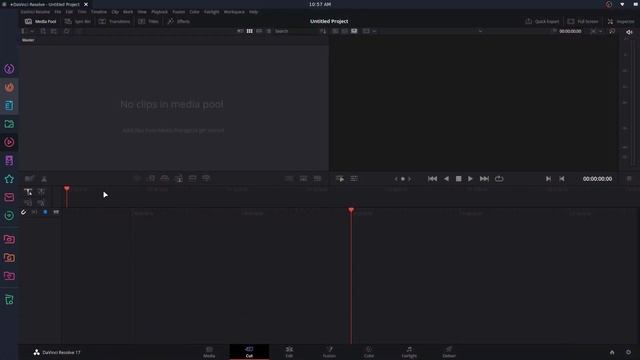Click the DaVinci Resolve 17 logo
Viewport: 640px width, 360px height.
[36, 352]
